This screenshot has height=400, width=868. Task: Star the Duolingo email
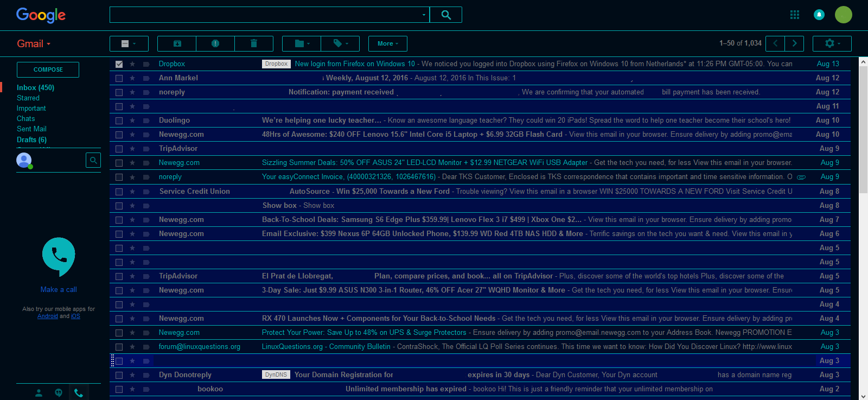click(132, 120)
